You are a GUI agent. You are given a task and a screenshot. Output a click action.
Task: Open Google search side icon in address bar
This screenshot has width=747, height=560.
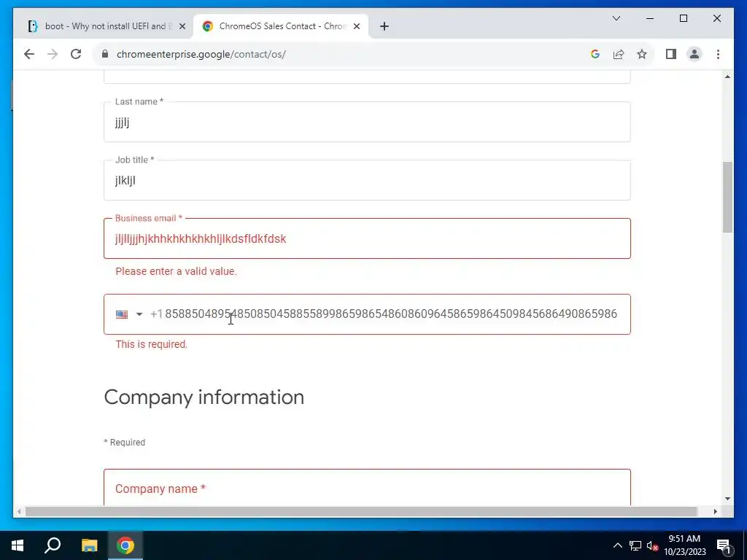pyautogui.click(x=595, y=54)
